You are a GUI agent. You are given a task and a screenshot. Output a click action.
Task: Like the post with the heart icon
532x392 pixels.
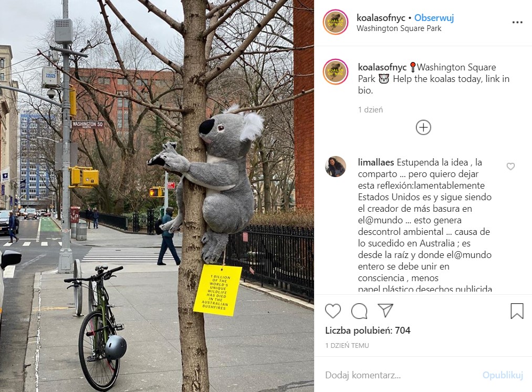(333, 311)
